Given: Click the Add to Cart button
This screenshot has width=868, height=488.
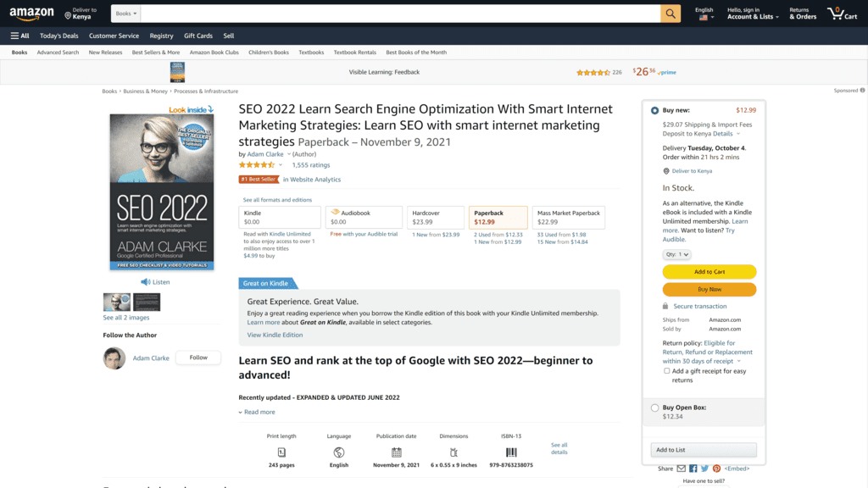Looking at the screenshot, I should tap(709, 272).
